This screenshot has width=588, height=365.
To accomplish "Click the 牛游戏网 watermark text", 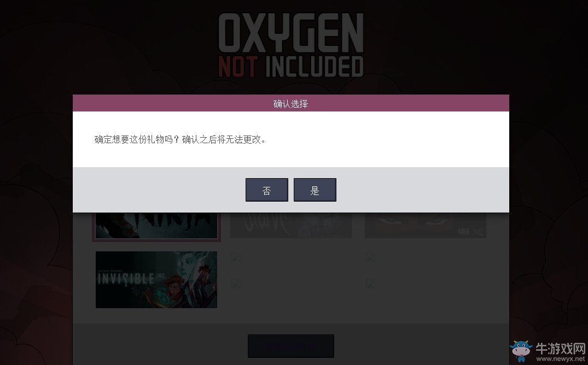I will [x=560, y=349].
